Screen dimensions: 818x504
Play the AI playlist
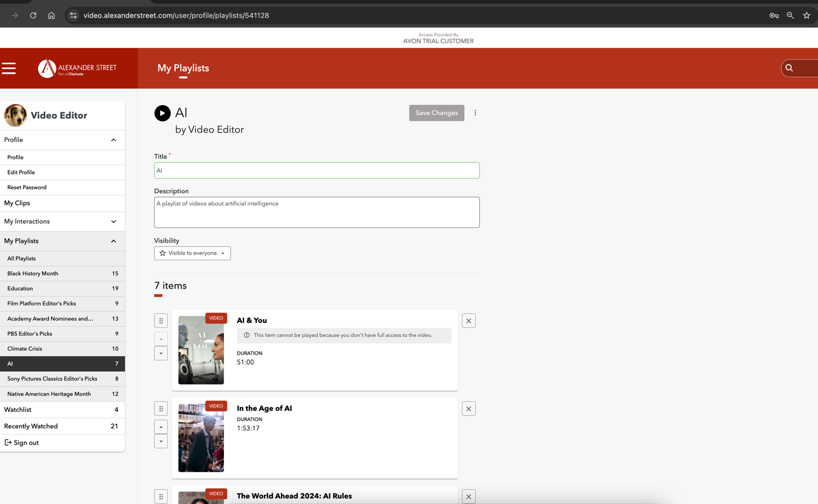[162, 113]
